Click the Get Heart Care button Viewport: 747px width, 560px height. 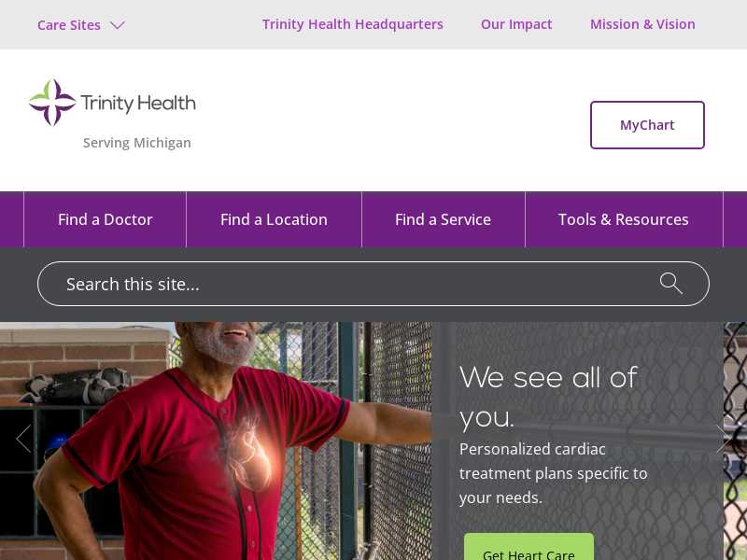(529, 548)
